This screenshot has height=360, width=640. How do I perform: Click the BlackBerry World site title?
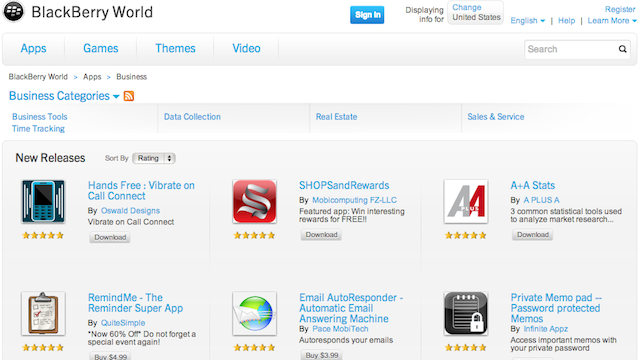coord(92,12)
